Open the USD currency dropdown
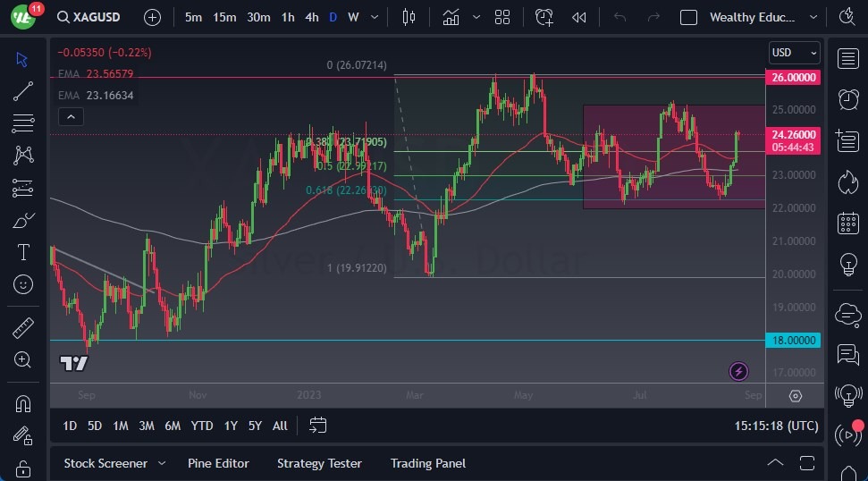This screenshot has width=868, height=481. (x=794, y=53)
